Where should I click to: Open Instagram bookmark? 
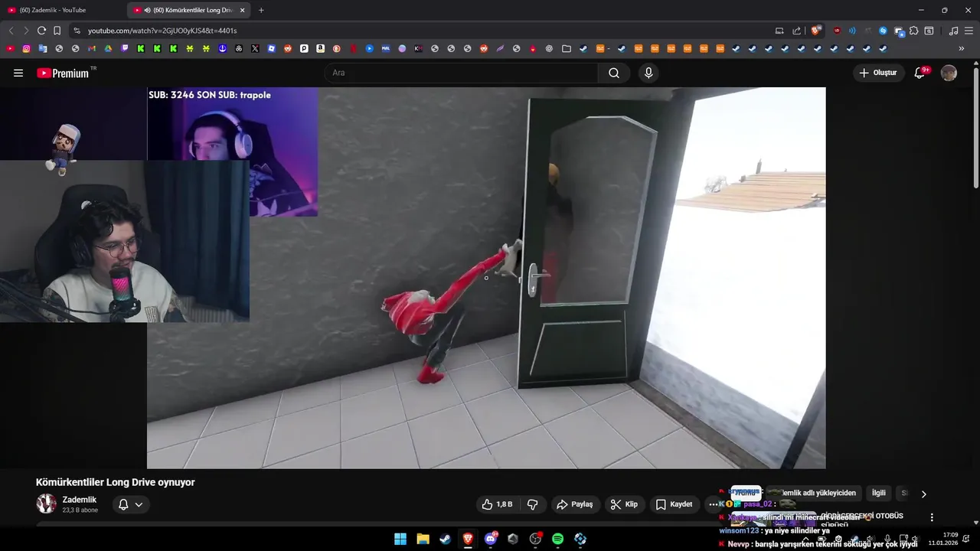point(27,48)
